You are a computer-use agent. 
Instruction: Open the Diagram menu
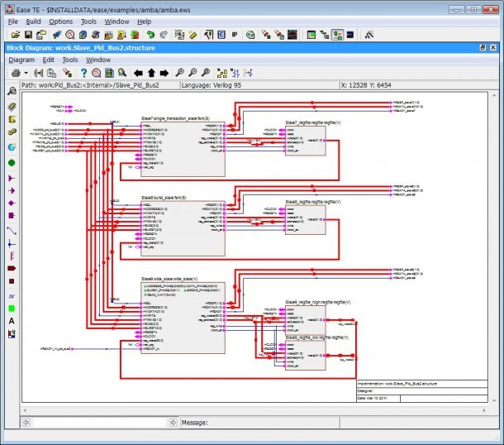pyautogui.click(x=21, y=60)
